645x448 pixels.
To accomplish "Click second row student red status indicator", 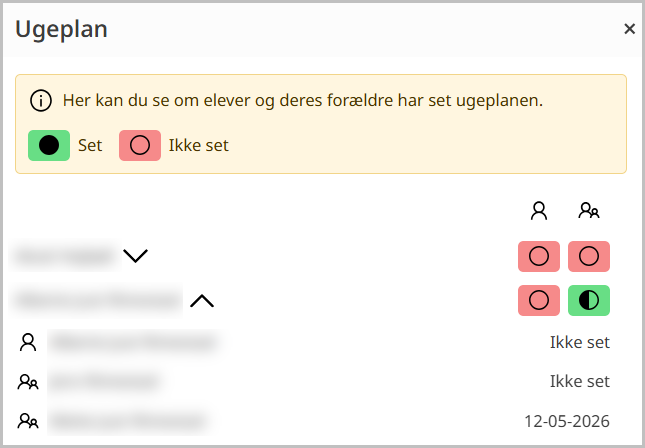I will coord(539,300).
